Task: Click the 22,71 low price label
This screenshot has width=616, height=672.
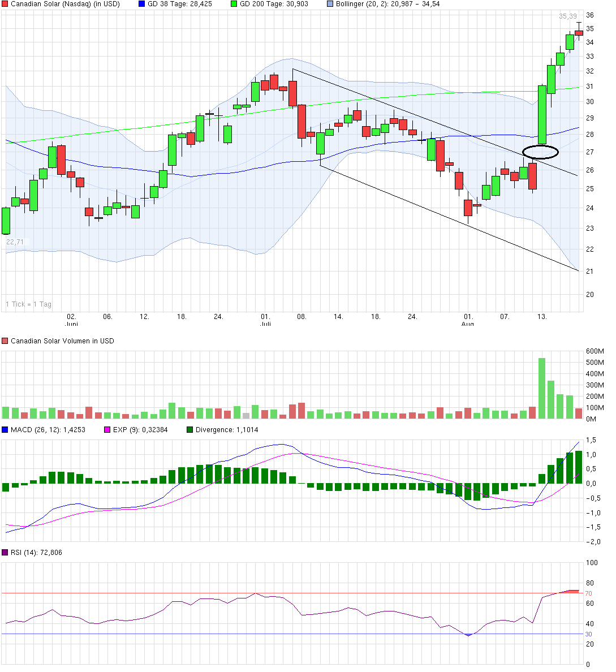Action: pyautogui.click(x=15, y=242)
